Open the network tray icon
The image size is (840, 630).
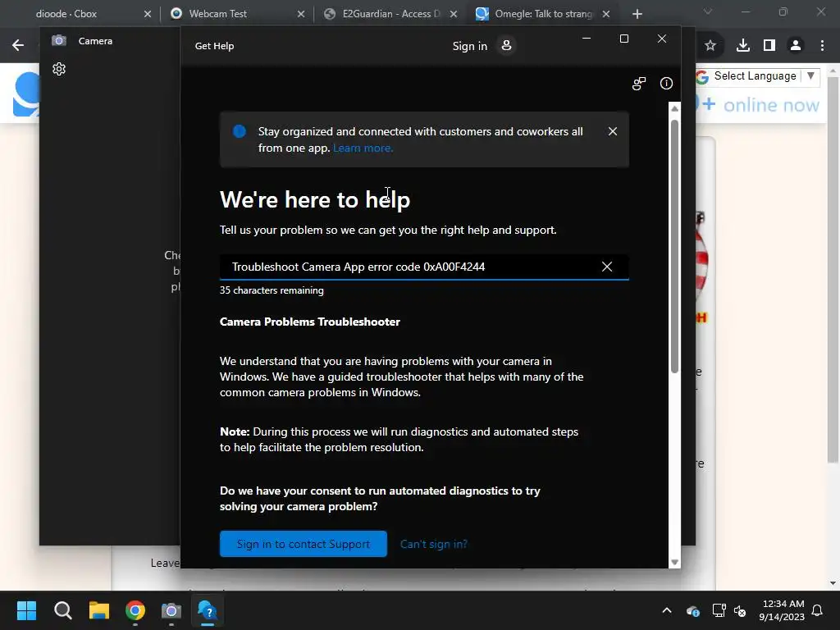(x=719, y=610)
